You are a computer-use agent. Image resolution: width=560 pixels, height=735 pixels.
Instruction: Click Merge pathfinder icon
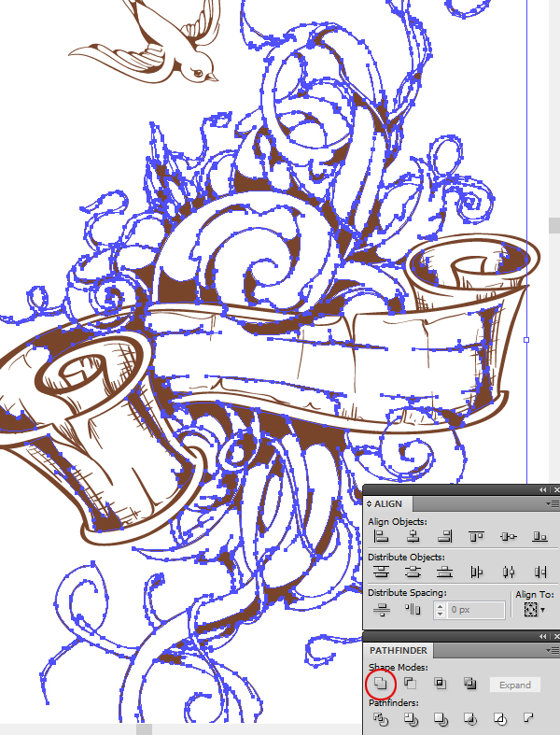441,719
